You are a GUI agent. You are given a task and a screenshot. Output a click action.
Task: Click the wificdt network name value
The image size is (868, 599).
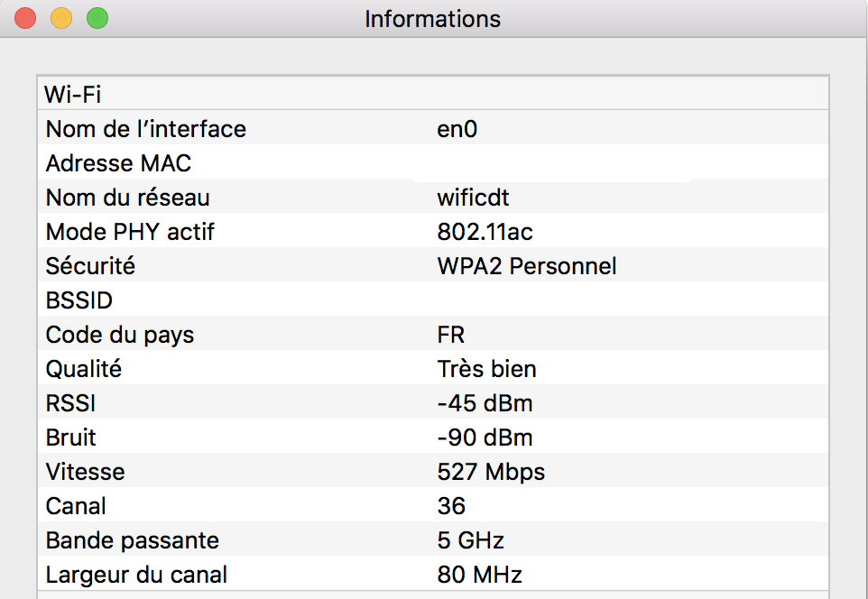tap(473, 198)
